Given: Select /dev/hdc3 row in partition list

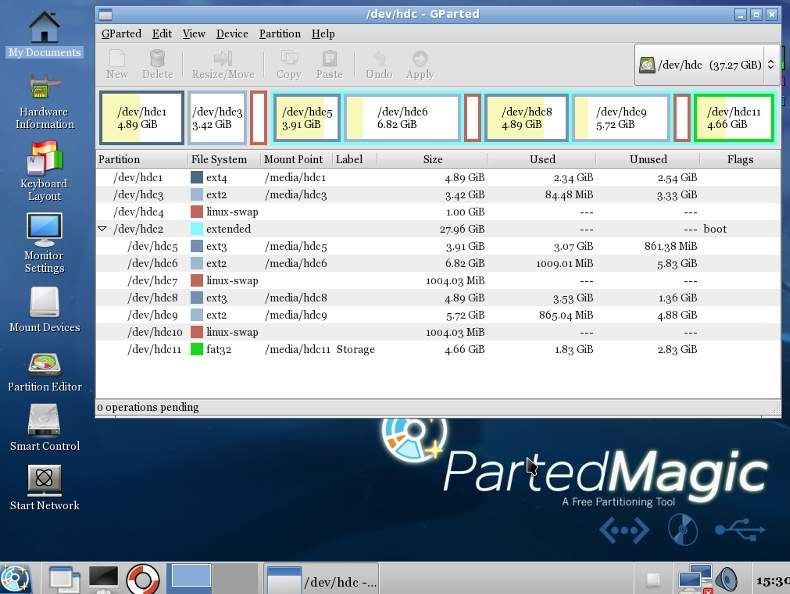Looking at the screenshot, I should click(438, 194).
